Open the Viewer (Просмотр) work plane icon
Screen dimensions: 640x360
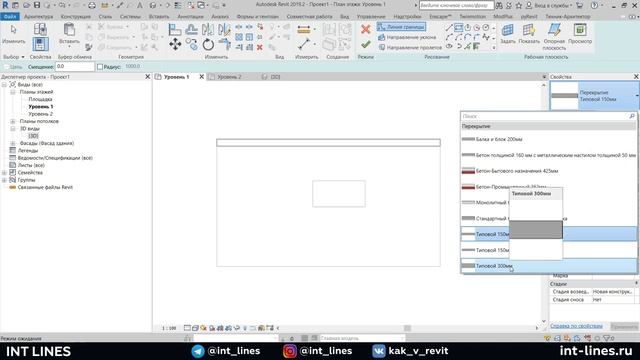pyautogui.click(x=580, y=30)
